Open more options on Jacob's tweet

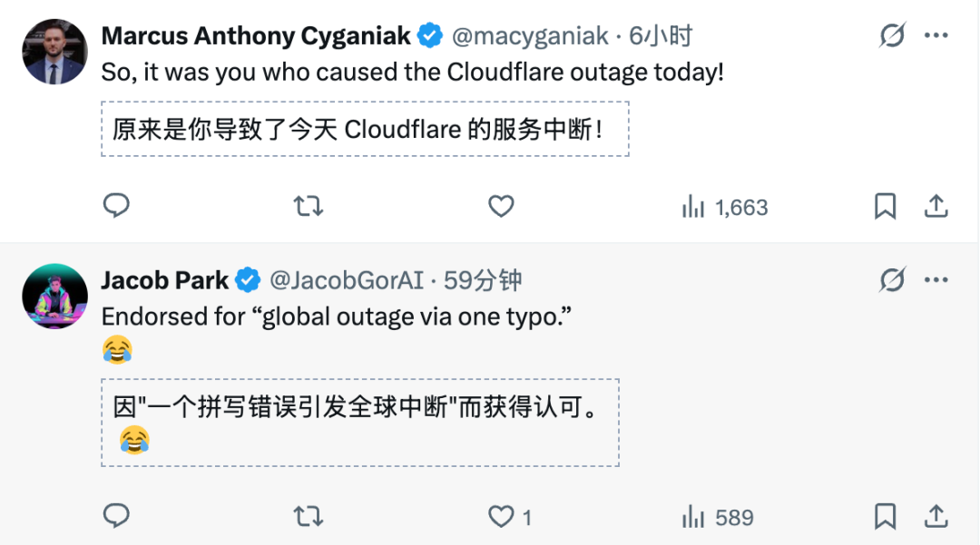point(936,281)
